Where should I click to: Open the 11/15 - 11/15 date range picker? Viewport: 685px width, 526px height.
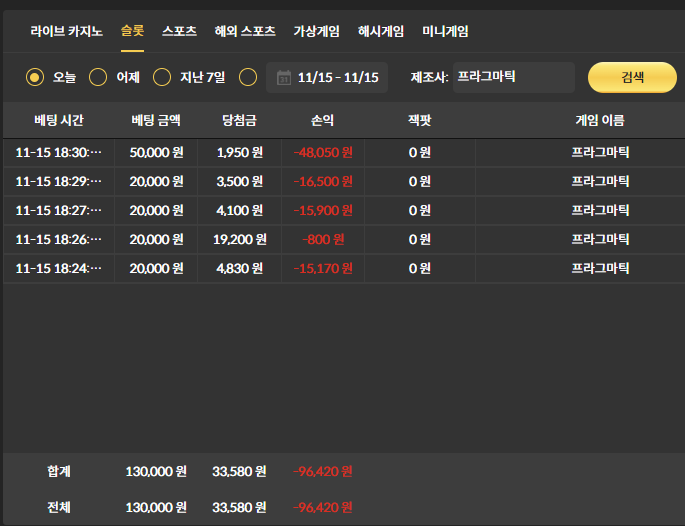tap(337, 77)
